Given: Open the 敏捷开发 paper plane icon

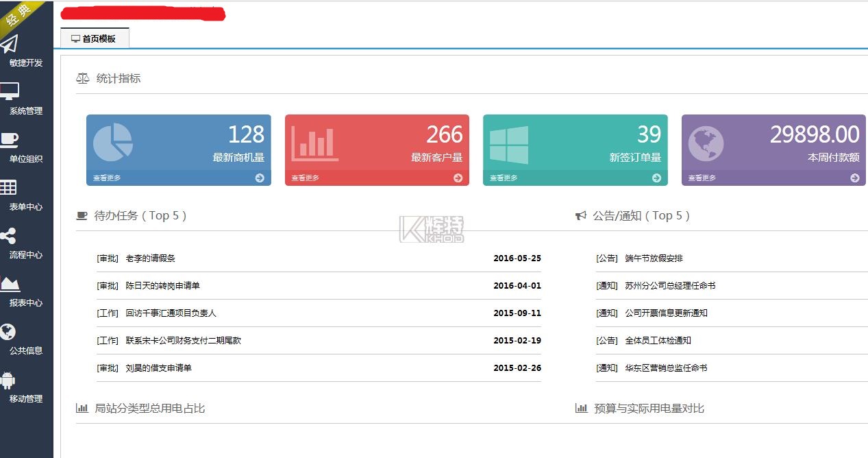Looking at the screenshot, I should coord(10,45).
